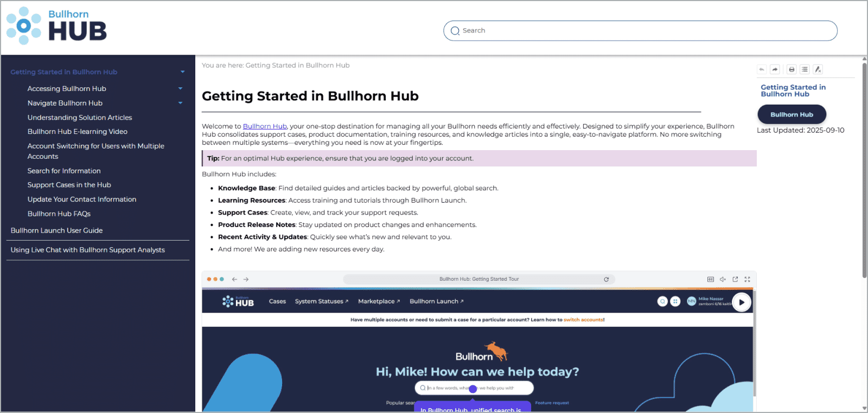Click the MN user avatar in the tour header
Viewport: 868px width, 413px height.
click(692, 301)
